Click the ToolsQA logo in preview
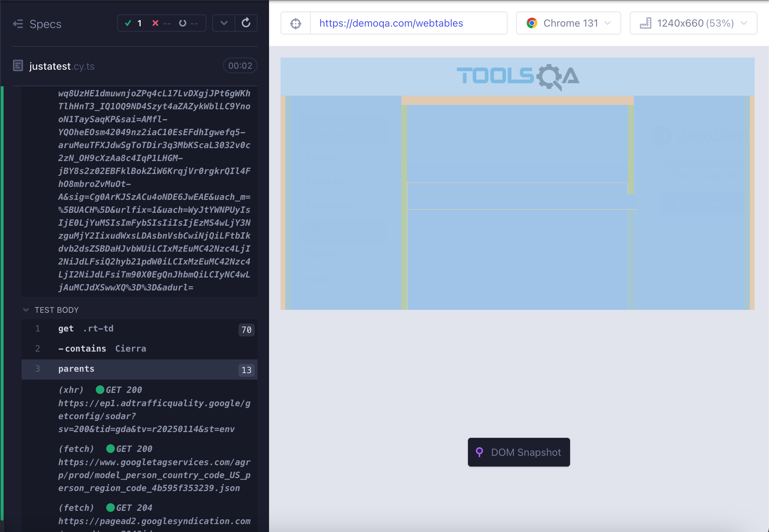Viewport: 769px width, 532px height. (x=518, y=77)
